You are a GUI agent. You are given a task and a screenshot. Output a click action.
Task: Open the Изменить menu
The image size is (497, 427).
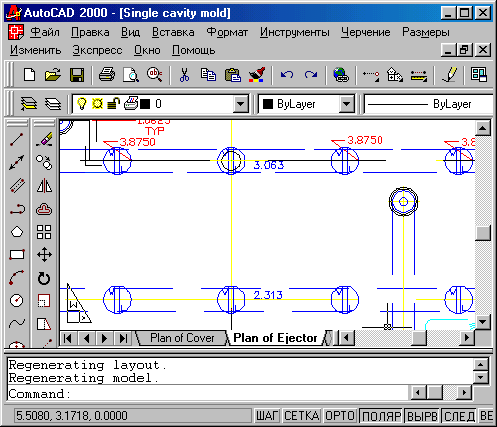(x=35, y=50)
